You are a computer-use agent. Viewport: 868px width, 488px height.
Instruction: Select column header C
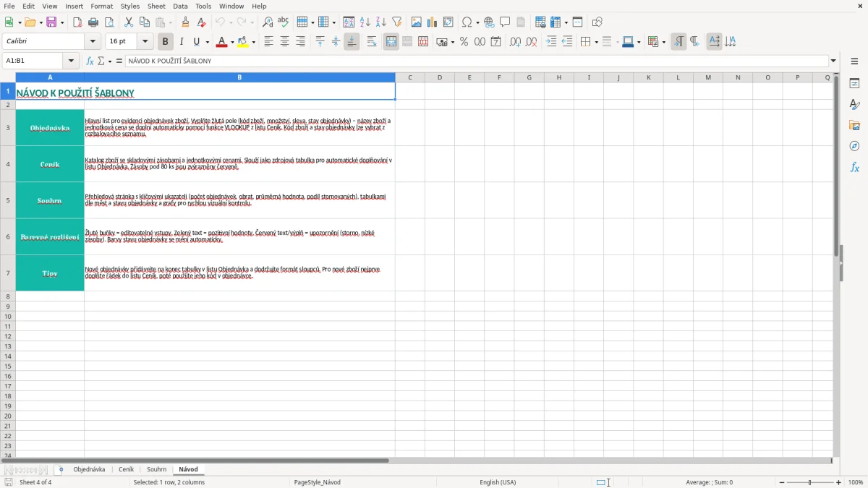point(410,77)
